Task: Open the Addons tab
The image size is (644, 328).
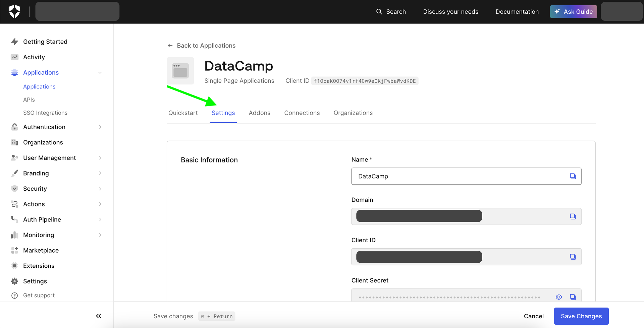Action: (x=259, y=113)
